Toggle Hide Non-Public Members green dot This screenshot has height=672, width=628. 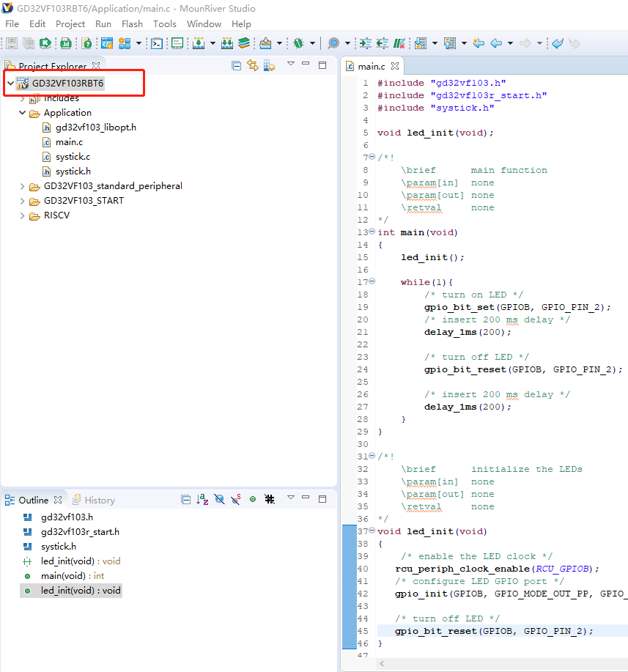(x=253, y=499)
